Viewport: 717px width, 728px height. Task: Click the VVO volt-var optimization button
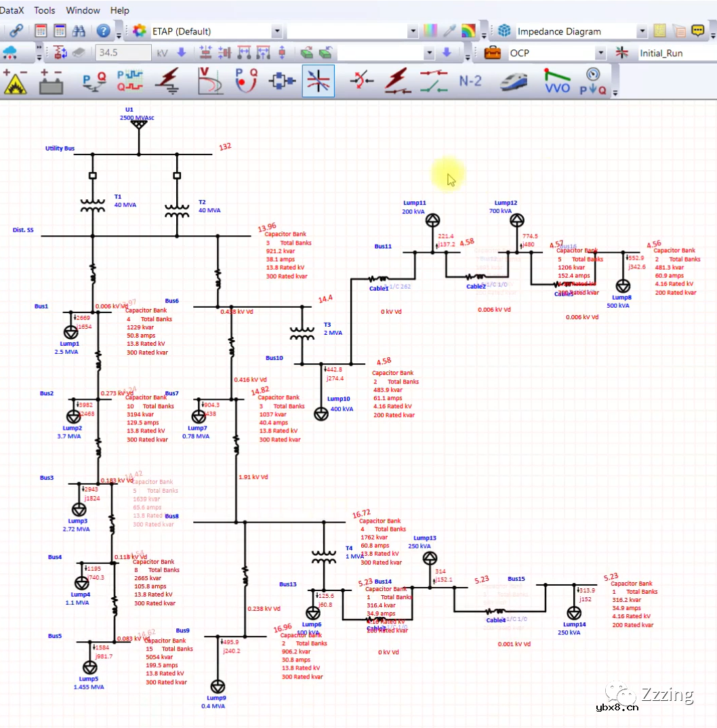557,81
